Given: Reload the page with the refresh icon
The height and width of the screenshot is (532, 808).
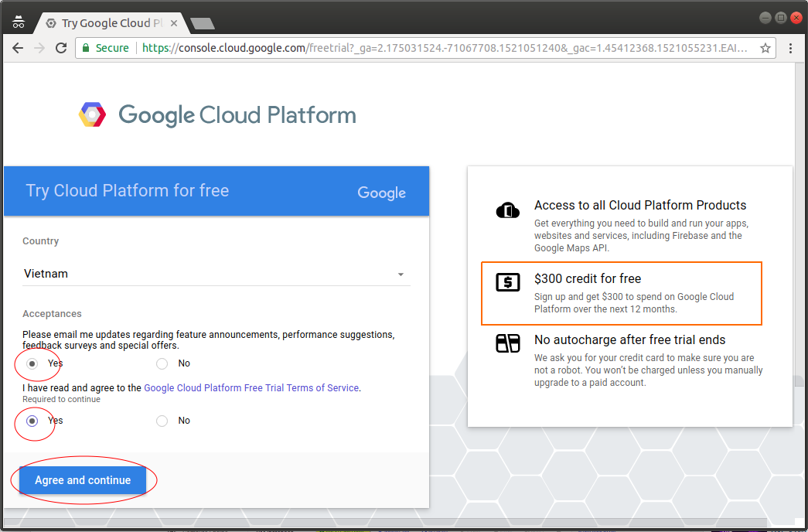Looking at the screenshot, I should (x=61, y=48).
